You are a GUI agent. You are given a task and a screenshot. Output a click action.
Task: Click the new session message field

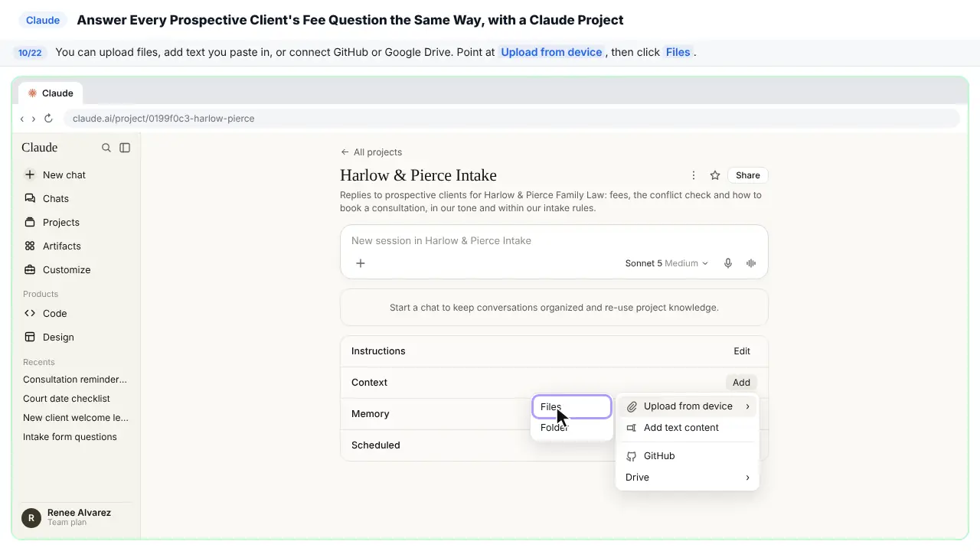click(554, 240)
